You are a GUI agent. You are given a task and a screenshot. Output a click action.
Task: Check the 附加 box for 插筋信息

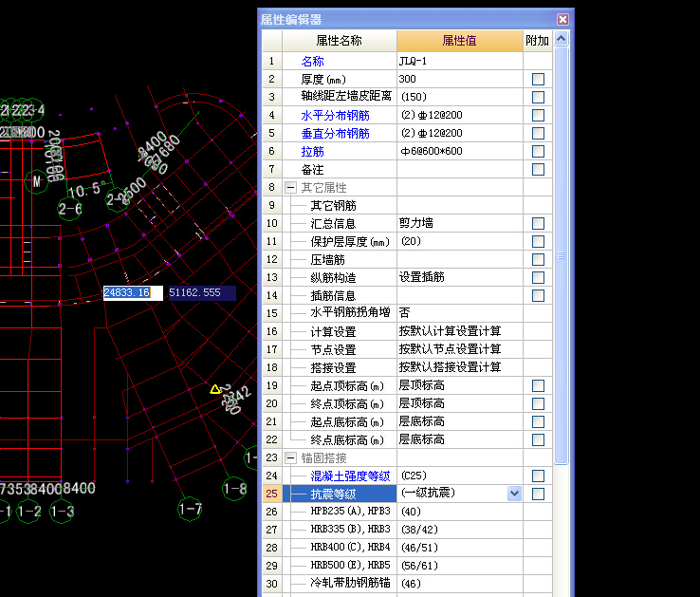coord(538,295)
